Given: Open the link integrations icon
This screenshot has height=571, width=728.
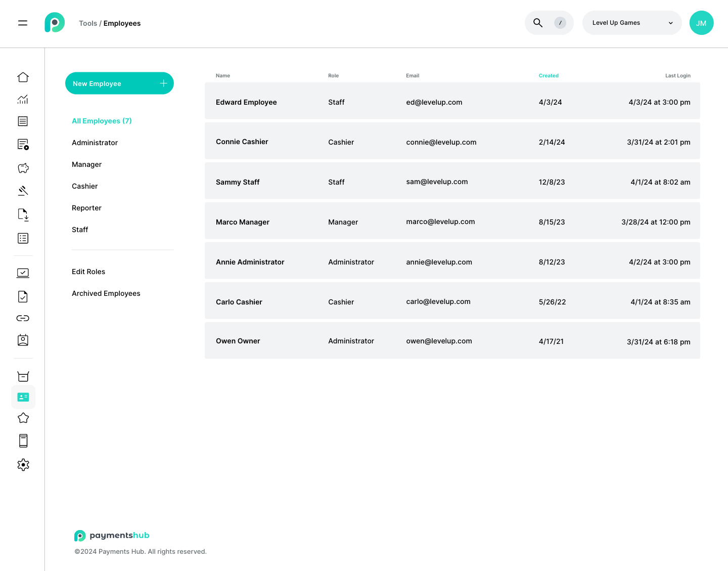Looking at the screenshot, I should click(23, 318).
